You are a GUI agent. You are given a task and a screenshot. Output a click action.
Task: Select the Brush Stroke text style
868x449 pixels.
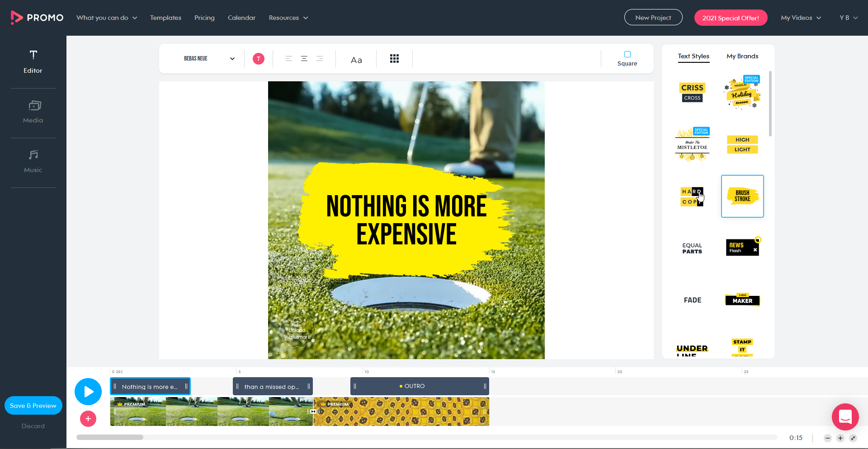pos(742,196)
